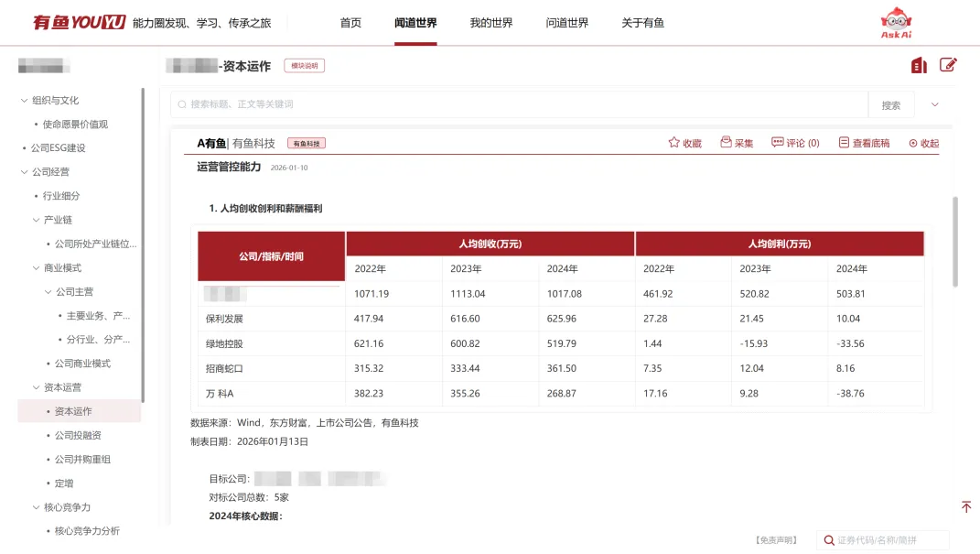Select 定增 in the tree
980x554 pixels.
tap(64, 483)
